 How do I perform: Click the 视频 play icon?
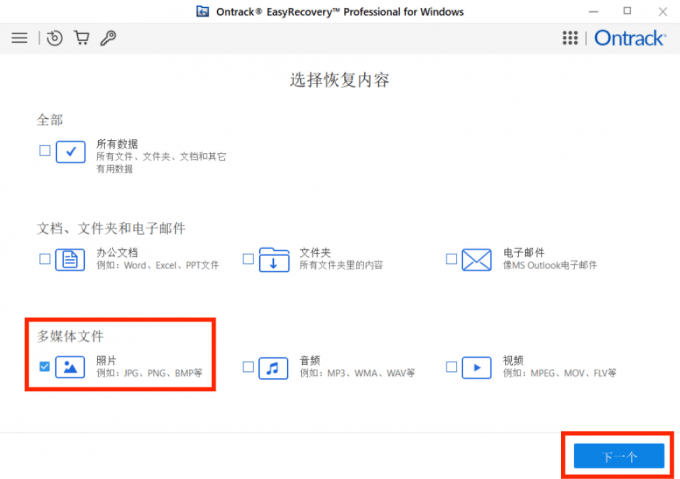click(x=477, y=367)
